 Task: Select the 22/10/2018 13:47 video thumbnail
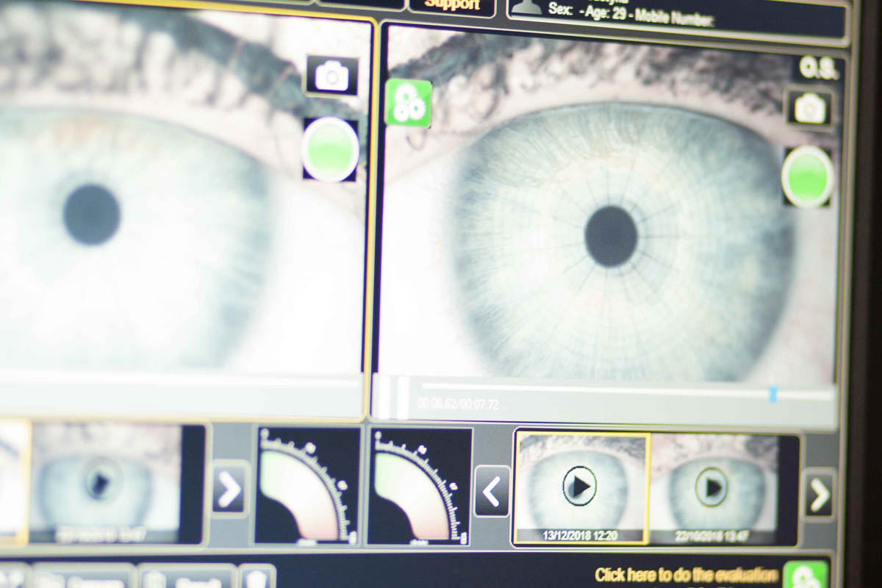click(x=711, y=487)
